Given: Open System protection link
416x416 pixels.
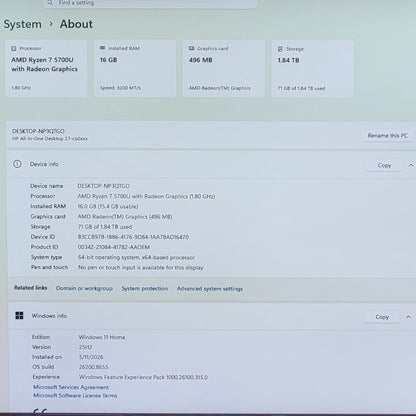Looking at the screenshot, I should coord(145,289).
